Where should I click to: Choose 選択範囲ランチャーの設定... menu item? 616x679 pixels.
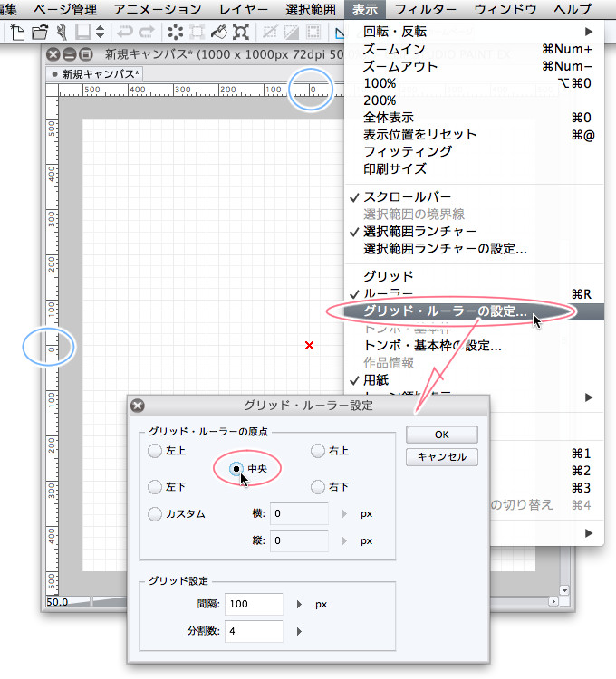474,249
